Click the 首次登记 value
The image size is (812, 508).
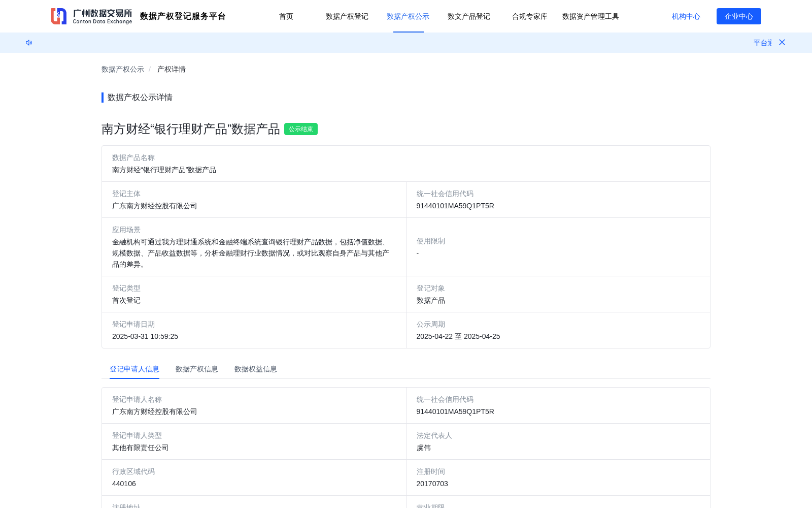coord(126,300)
